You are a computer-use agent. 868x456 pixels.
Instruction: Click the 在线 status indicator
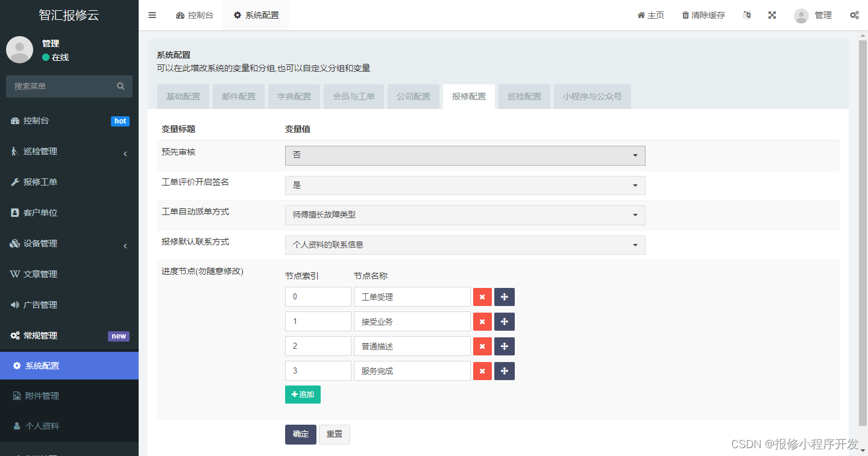pos(55,57)
